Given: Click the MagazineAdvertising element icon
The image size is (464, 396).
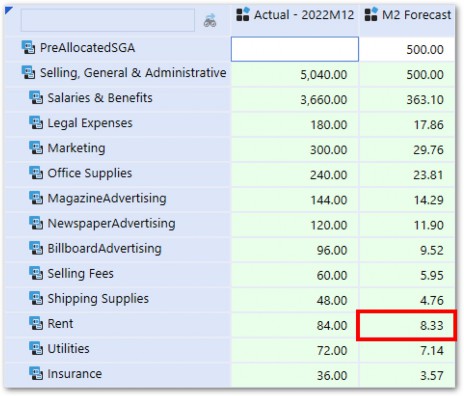Looking at the screenshot, I should [36, 198].
